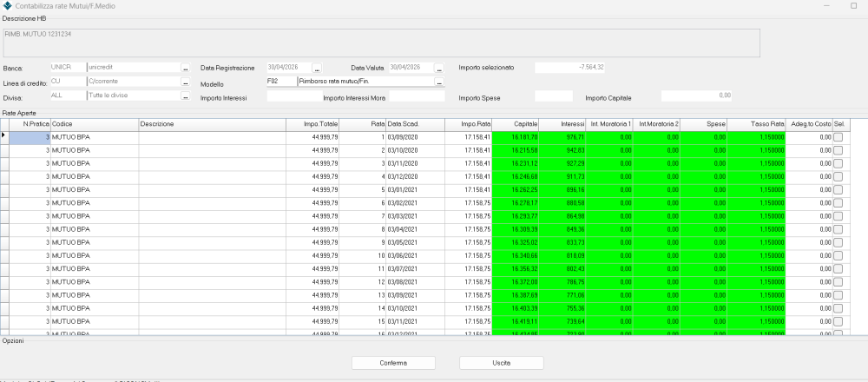Screen dimensions: 868x382
Task: Check the Sel. box for rata 10
Action: click(838, 256)
